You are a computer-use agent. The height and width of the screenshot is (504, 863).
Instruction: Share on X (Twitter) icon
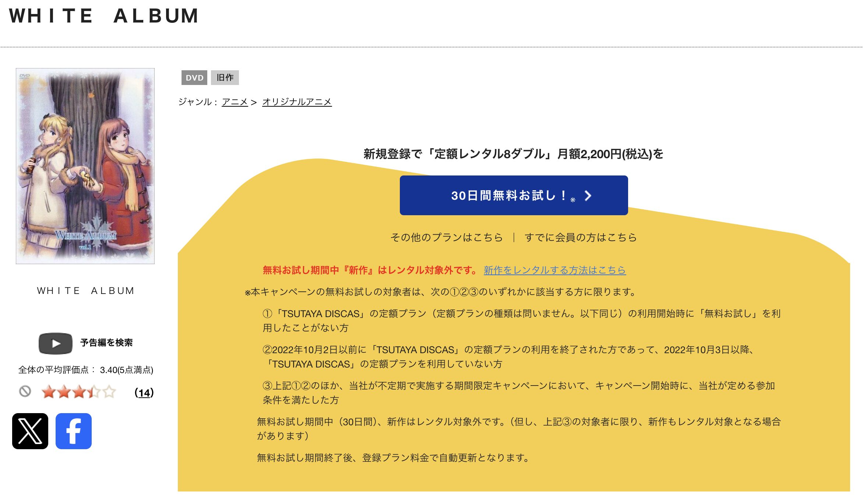pos(30,431)
